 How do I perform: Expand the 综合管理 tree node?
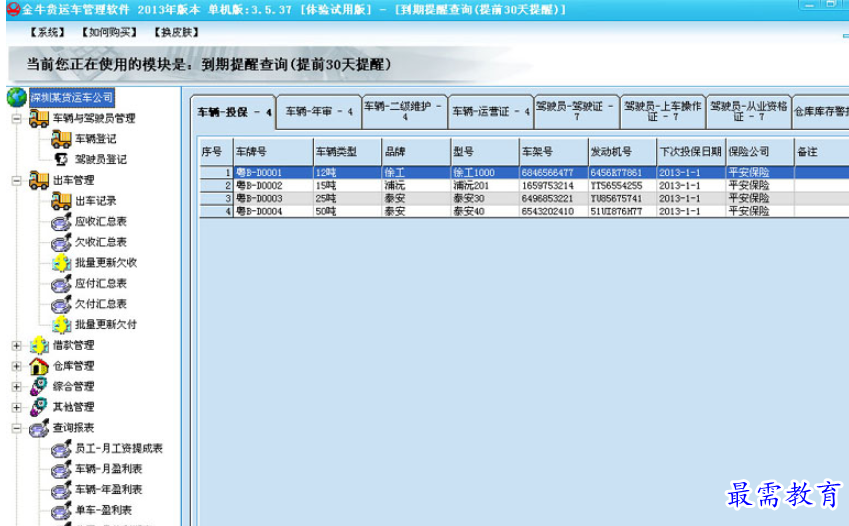[x=16, y=387]
